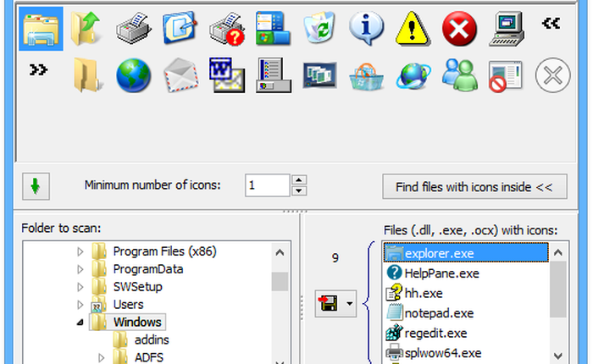Select explorer.exe in the files list

466,253
